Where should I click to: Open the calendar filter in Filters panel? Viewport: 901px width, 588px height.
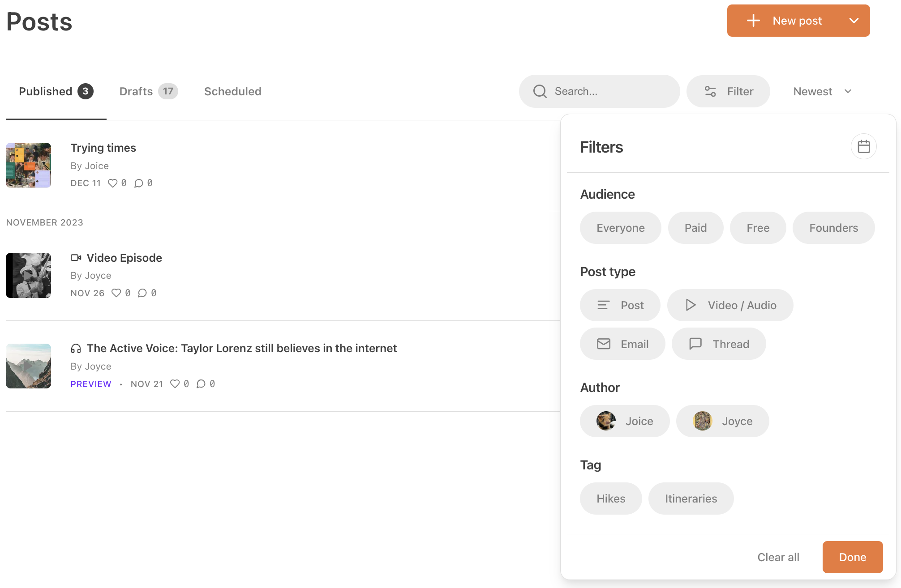click(x=864, y=146)
